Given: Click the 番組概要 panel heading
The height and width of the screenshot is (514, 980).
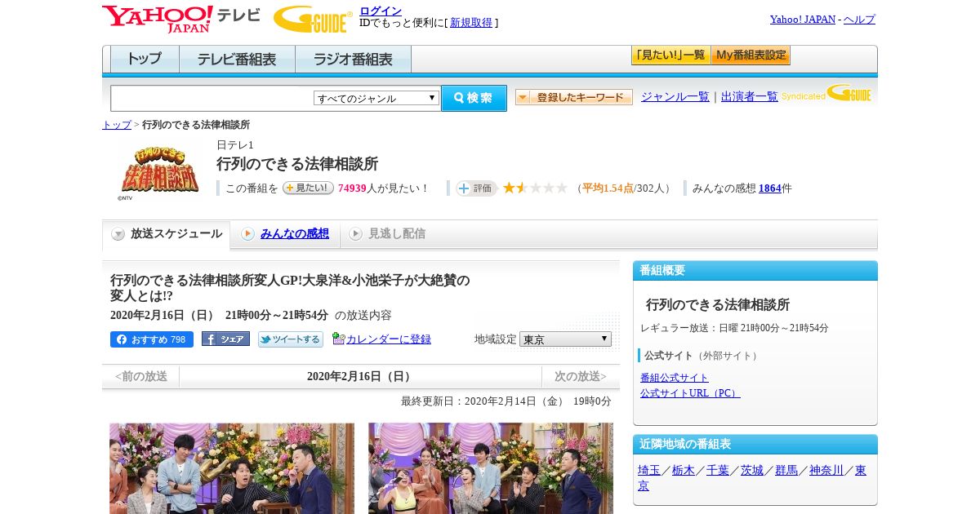Looking at the screenshot, I should [662, 271].
